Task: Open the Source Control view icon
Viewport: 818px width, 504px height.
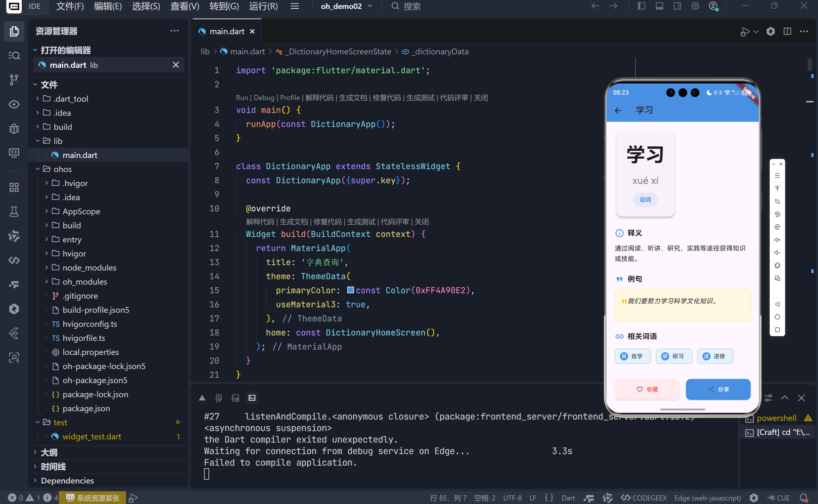Action: (14, 80)
